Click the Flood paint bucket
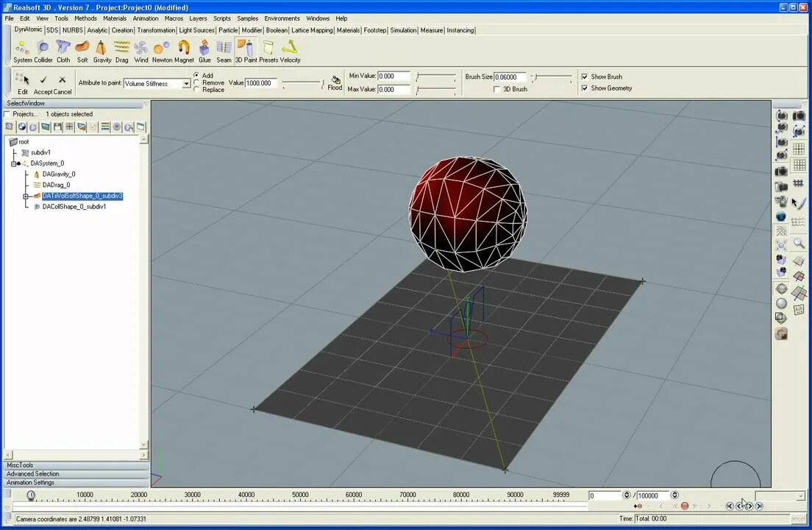The image size is (812, 530). pos(335,79)
